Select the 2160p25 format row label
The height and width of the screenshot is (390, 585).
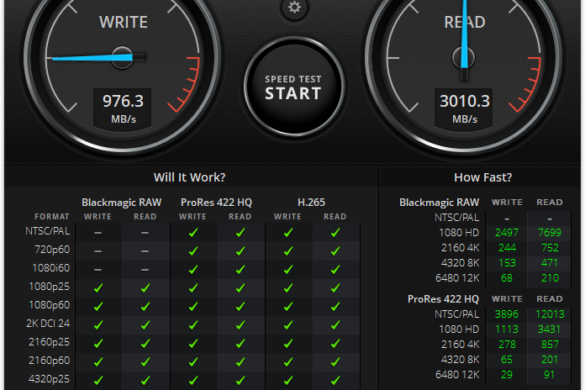(x=49, y=342)
